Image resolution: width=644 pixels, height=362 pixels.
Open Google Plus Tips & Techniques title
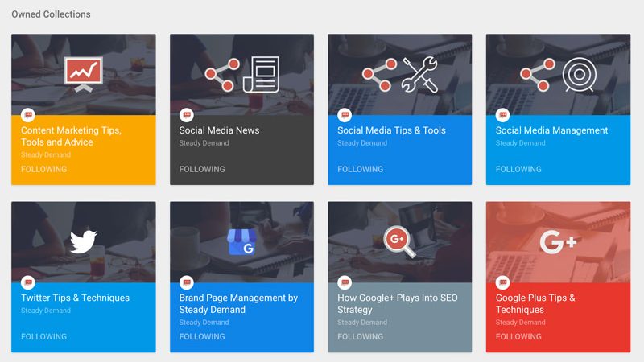pyautogui.click(x=535, y=304)
